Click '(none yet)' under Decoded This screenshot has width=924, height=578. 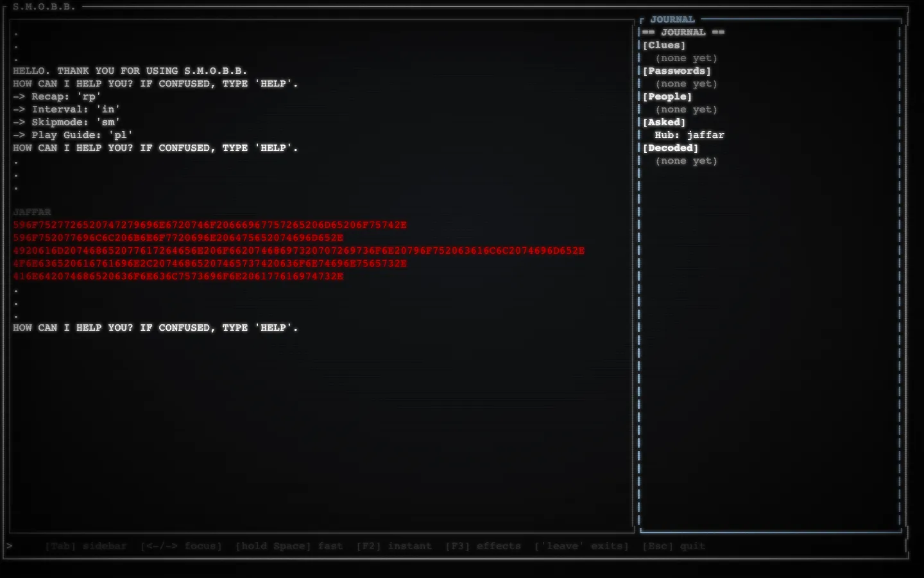[686, 161]
